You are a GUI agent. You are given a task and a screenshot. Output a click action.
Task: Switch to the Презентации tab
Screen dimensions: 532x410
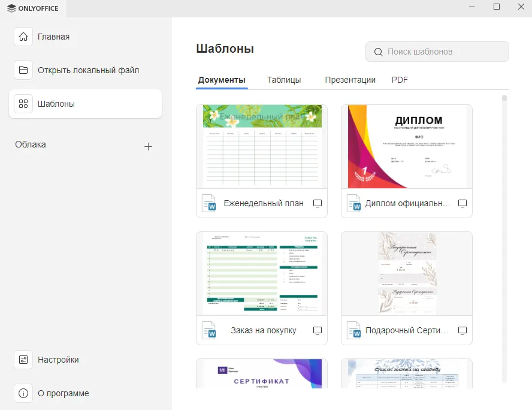tap(350, 80)
